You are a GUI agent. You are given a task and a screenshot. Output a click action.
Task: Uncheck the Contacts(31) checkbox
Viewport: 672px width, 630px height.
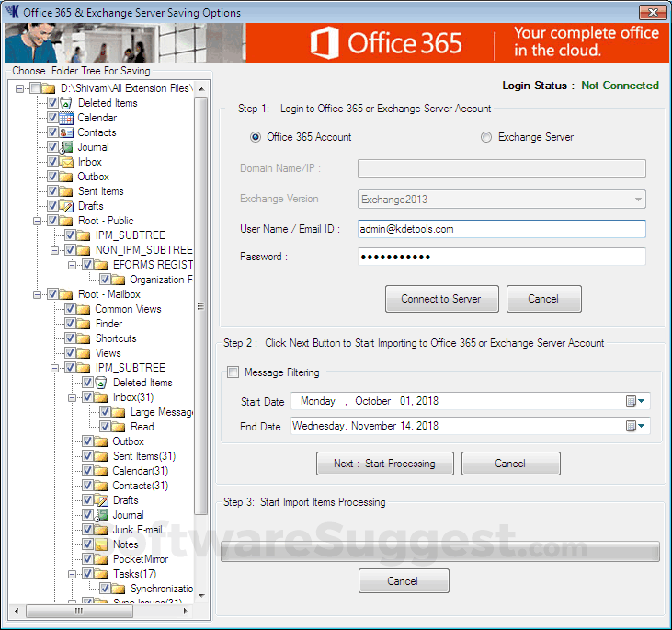pyautogui.click(x=88, y=486)
